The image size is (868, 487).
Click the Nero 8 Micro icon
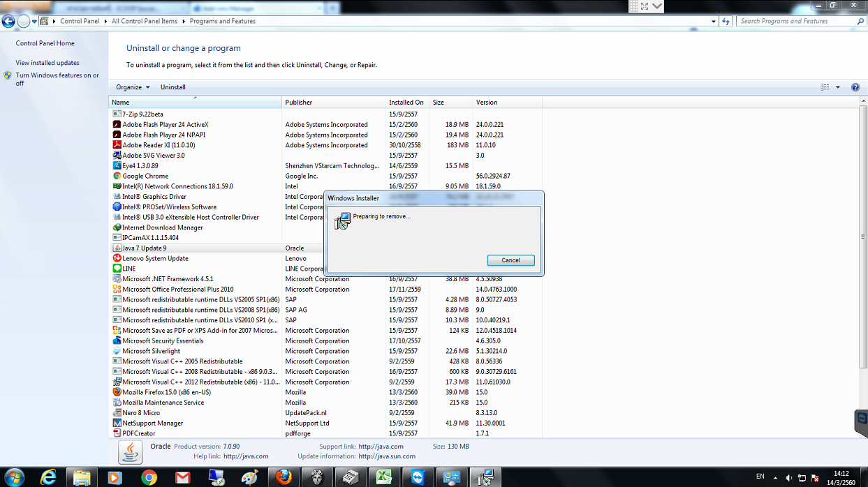click(x=117, y=413)
